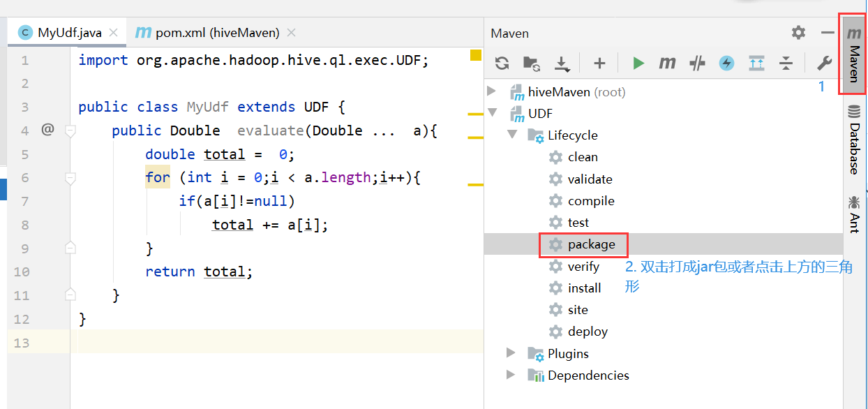Click fold end marker at line 11

click(70, 294)
